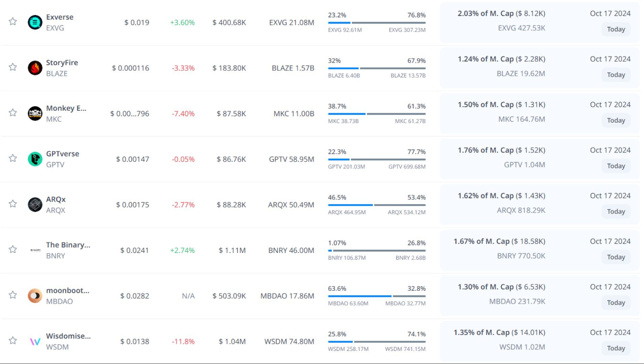Mark ARQx as favorite with star

(x=13, y=204)
